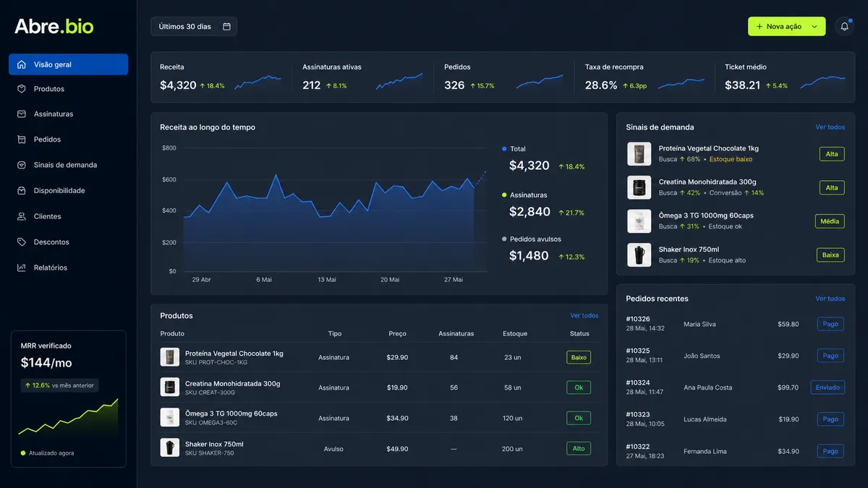The height and width of the screenshot is (488, 868).
Task: Click Creatina Monohidratada thumbnail in Produtos table
Action: tap(170, 388)
